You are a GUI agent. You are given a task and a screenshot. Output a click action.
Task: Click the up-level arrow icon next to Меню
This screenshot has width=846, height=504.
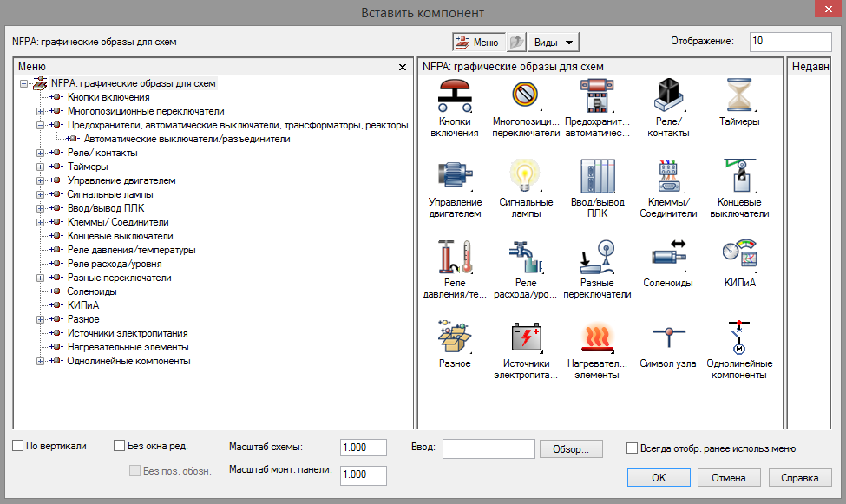point(516,42)
